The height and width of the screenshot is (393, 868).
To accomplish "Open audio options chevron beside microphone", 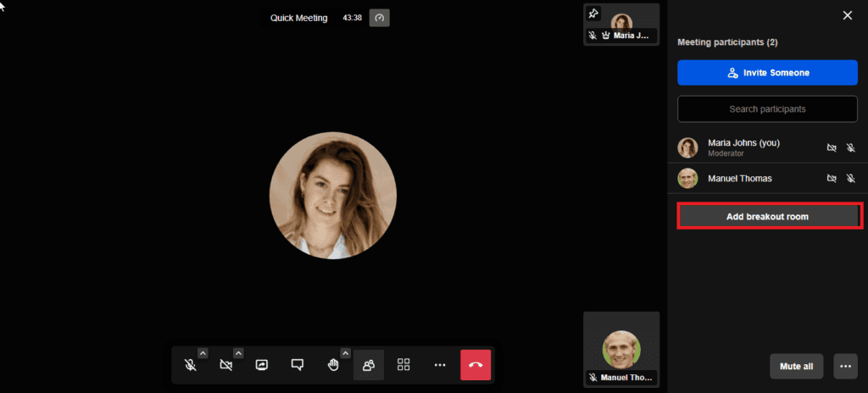I will (203, 353).
